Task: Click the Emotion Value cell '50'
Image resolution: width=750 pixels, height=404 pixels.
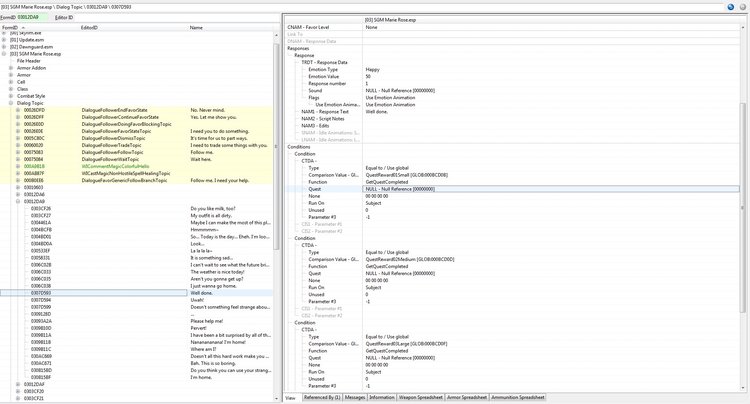Action: [x=368, y=76]
